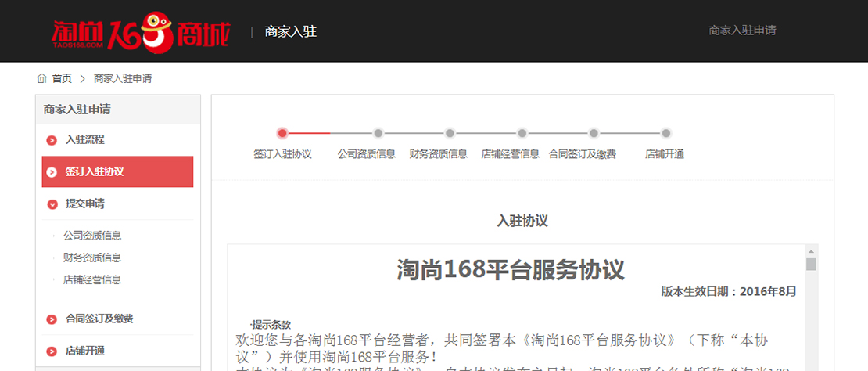
Task: Select 入驻流程 in the sidebar
Action: [84, 140]
